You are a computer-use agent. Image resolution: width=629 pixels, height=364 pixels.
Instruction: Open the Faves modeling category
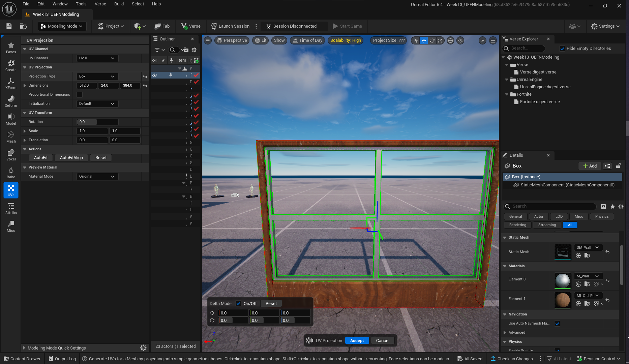11,48
